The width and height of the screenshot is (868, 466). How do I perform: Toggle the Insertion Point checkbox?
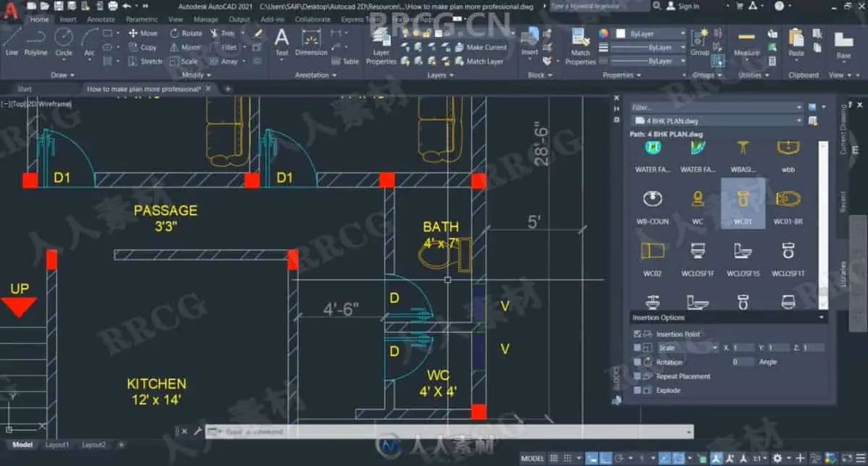pos(637,334)
